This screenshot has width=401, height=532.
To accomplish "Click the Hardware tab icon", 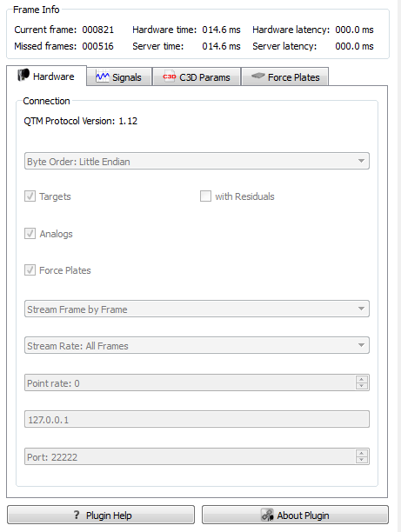I will [23, 75].
